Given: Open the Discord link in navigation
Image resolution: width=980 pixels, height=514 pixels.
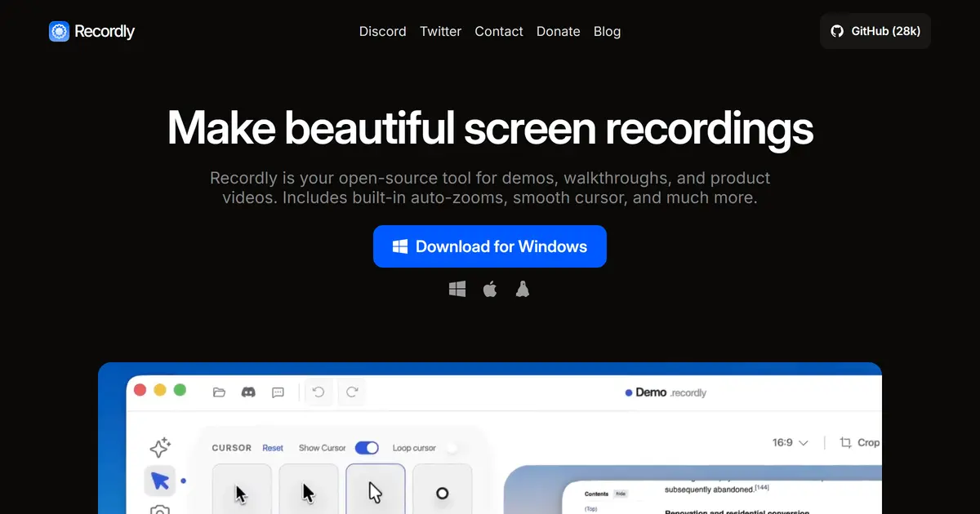Looking at the screenshot, I should pyautogui.click(x=383, y=32).
